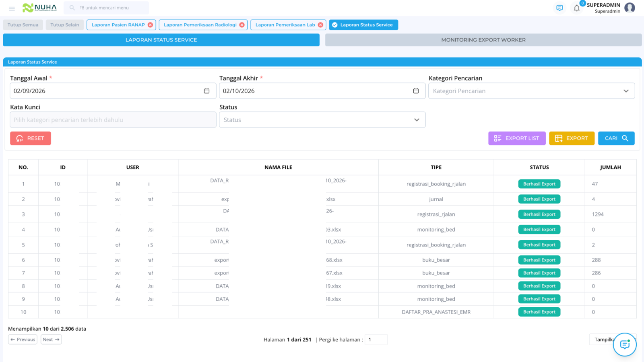
Task: Click the JUMLAH column header
Action: coord(611,167)
